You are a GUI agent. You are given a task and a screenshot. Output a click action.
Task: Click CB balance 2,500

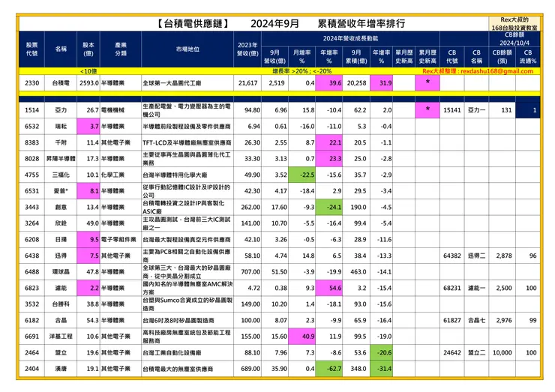point(502,288)
